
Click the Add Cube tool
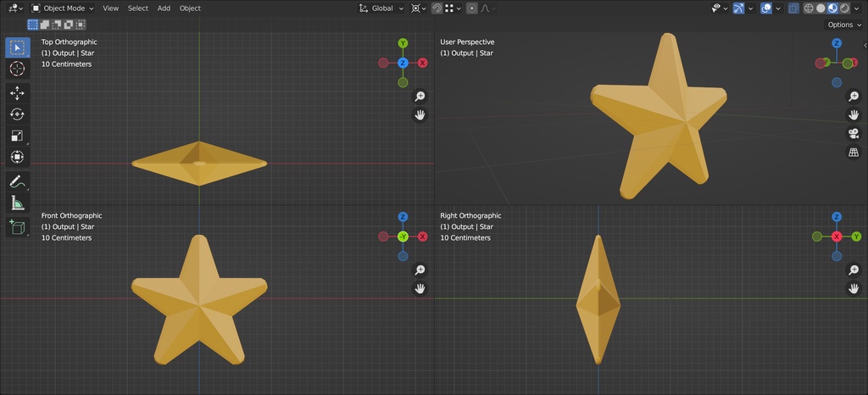point(17,227)
